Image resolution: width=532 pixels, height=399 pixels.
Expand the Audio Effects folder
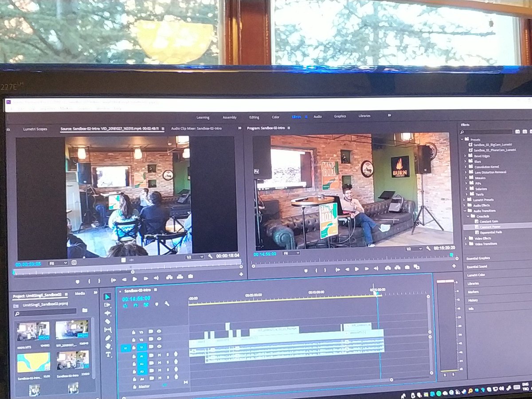point(465,205)
